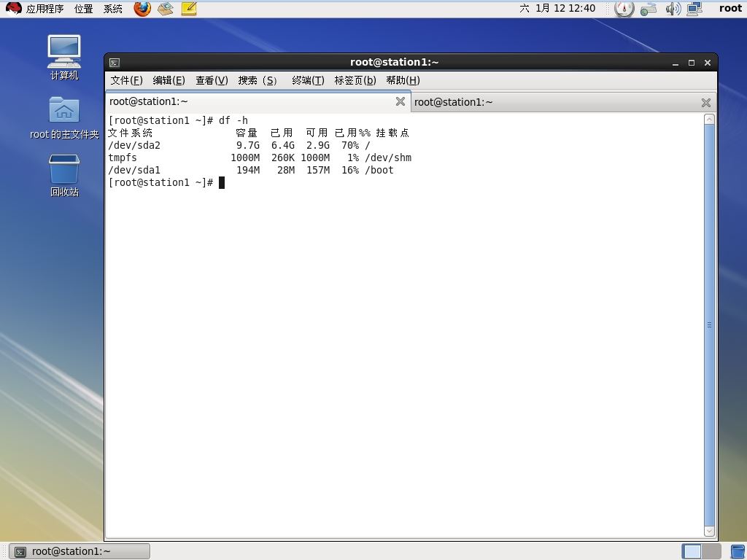
Task: Open the 搜索(S) menu
Action: (x=258, y=80)
